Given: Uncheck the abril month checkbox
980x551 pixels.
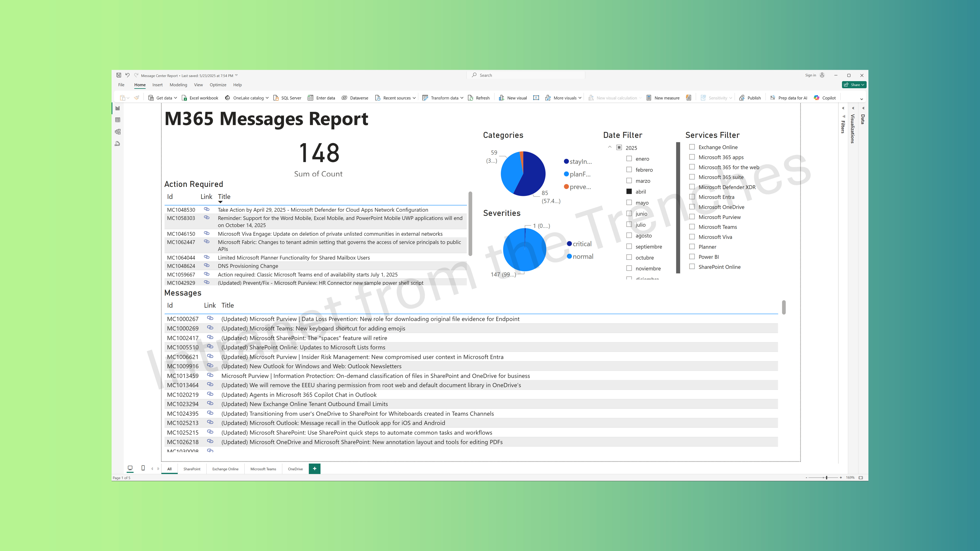Looking at the screenshot, I should pyautogui.click(x=629, y=192).
